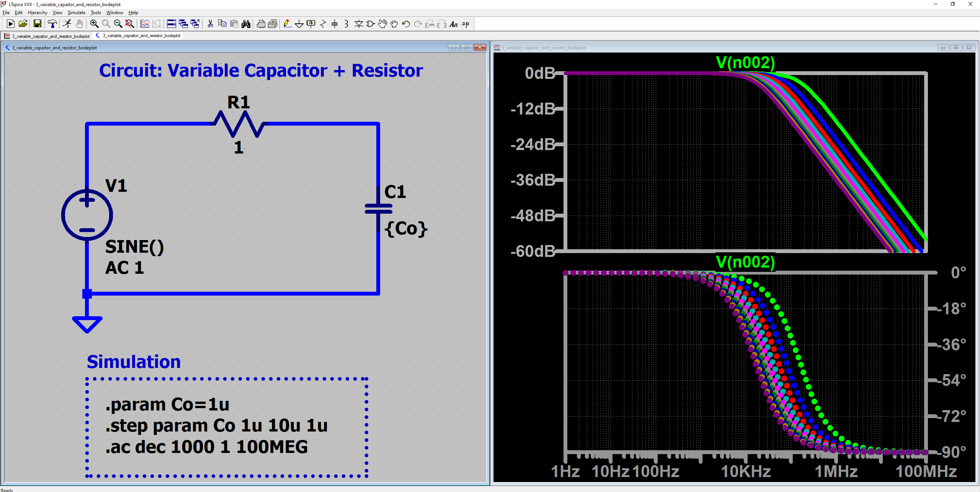Viewport: 980px width, 492px height.
Task: Click the Cut scissors icon
Action: point(210,24)
